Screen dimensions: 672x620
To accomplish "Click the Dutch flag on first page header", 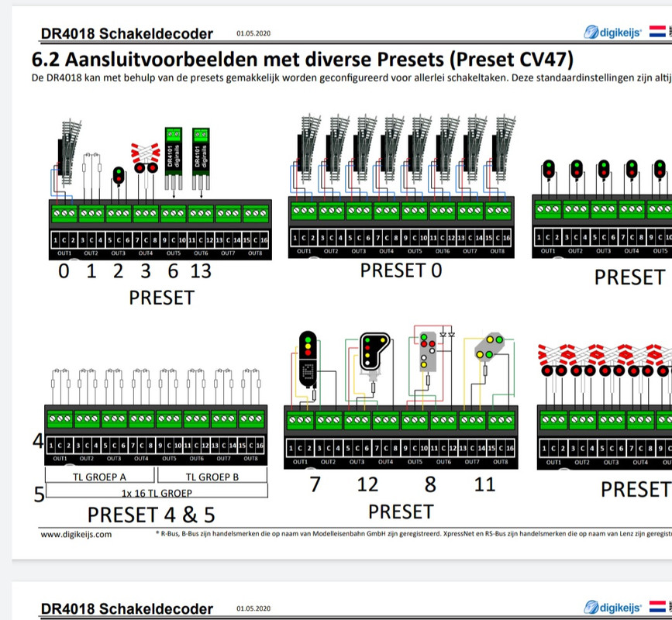I will 657,32.
